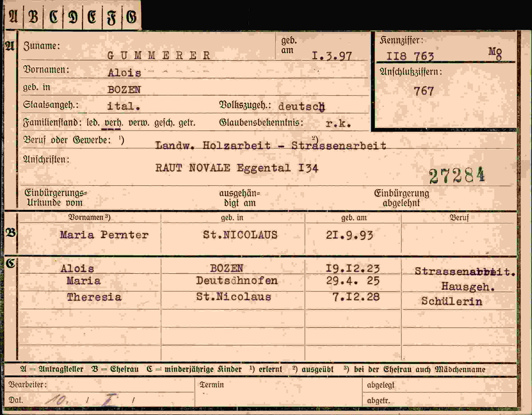Viewport: 532px width, 415px height.
Task: Select the surname 'GUMMERER'
Action: 159,56
